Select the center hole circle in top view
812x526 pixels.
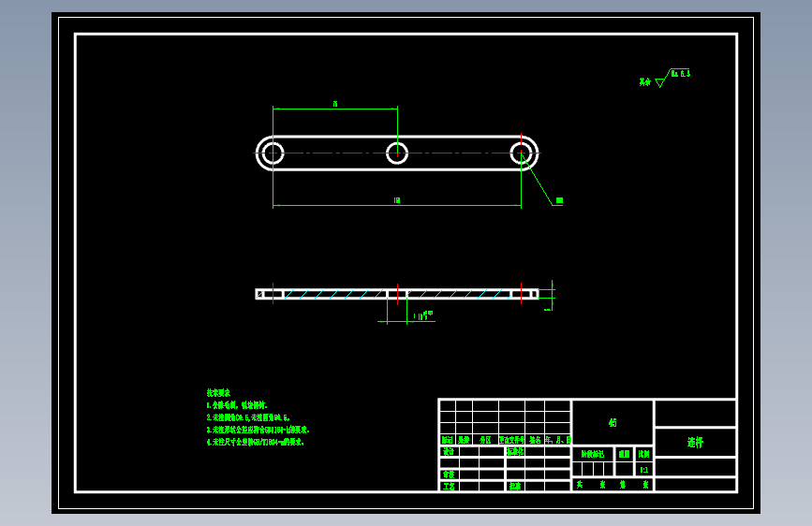[397, 153]
